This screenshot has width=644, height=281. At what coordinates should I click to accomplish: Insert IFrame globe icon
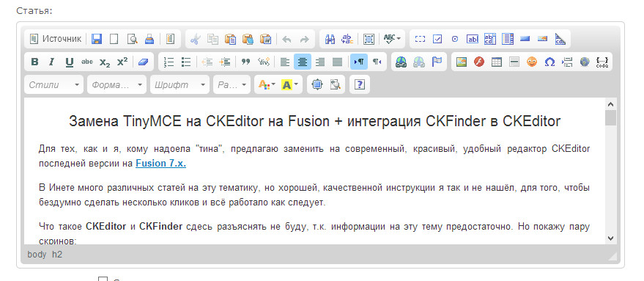point(585,62)
